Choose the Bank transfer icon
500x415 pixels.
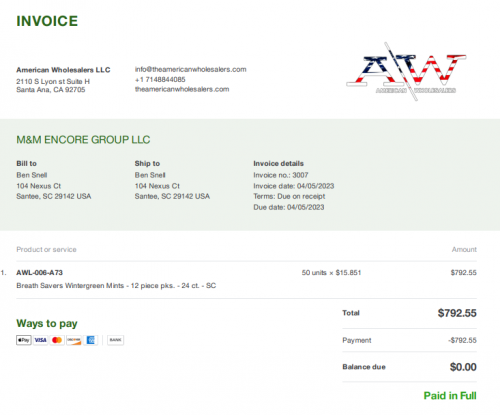point(115,340)
